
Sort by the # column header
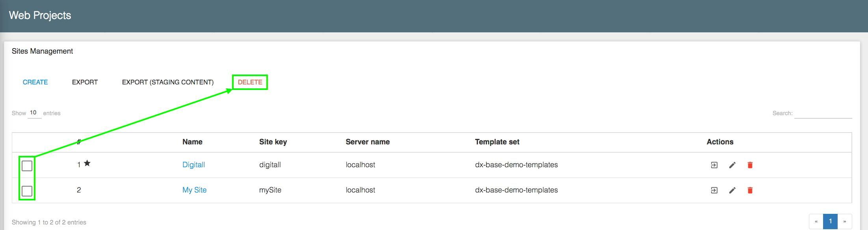coord(79,142)
